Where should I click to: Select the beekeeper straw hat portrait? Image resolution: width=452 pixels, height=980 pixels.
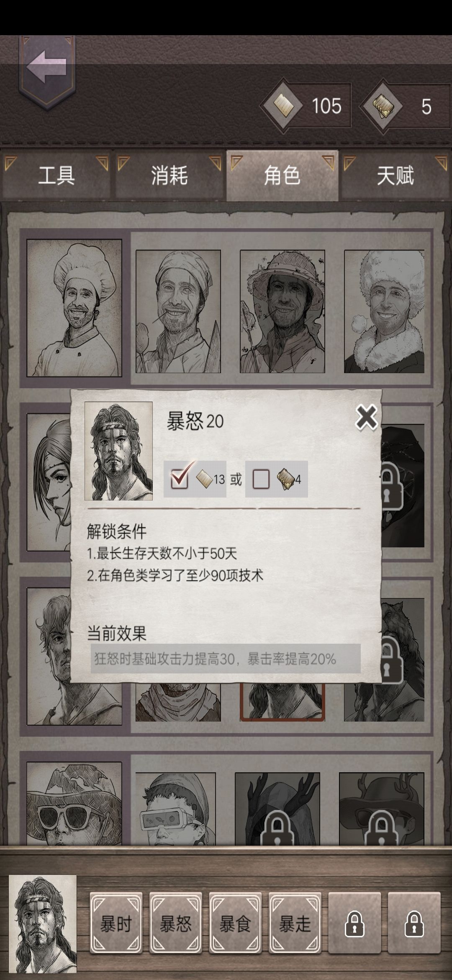[x=282, y=311]
